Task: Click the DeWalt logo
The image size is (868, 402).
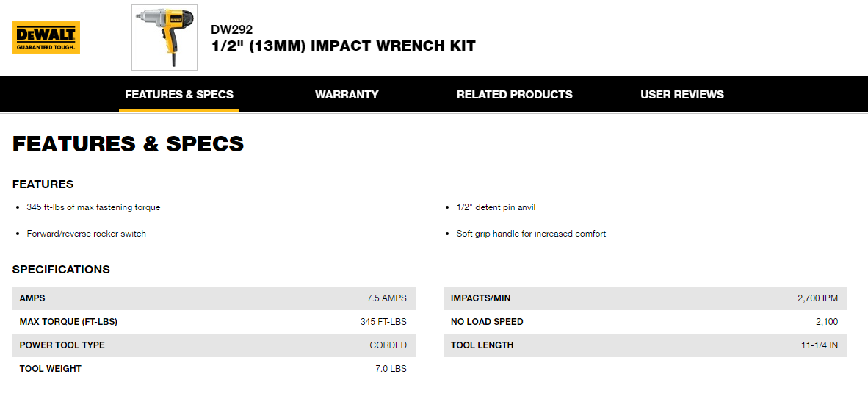Action: [x=46, y=37]
